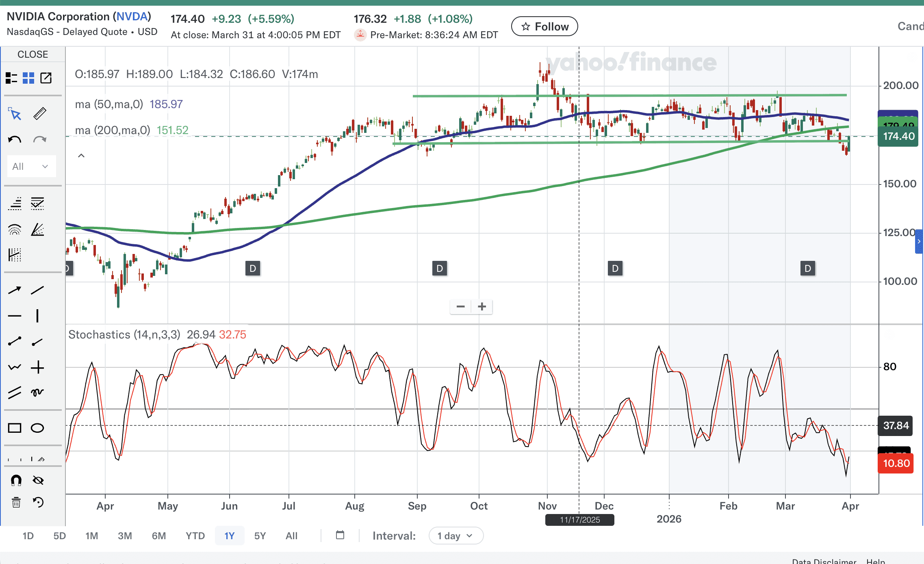Select the arrow line drawing tool

pyautogui.click(x=15, y=290)
